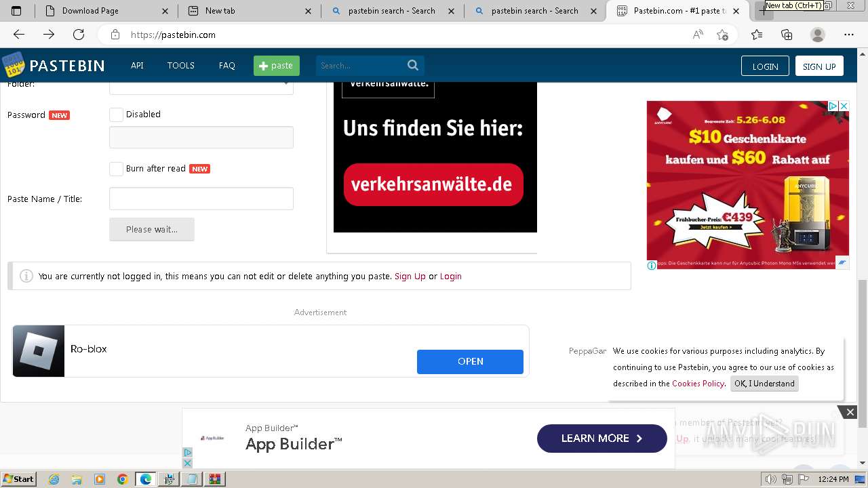Viewport: 868px width, 488px height.
Task: Click the volume speaker icon in system tray
Action: click(x=770, y=479)
